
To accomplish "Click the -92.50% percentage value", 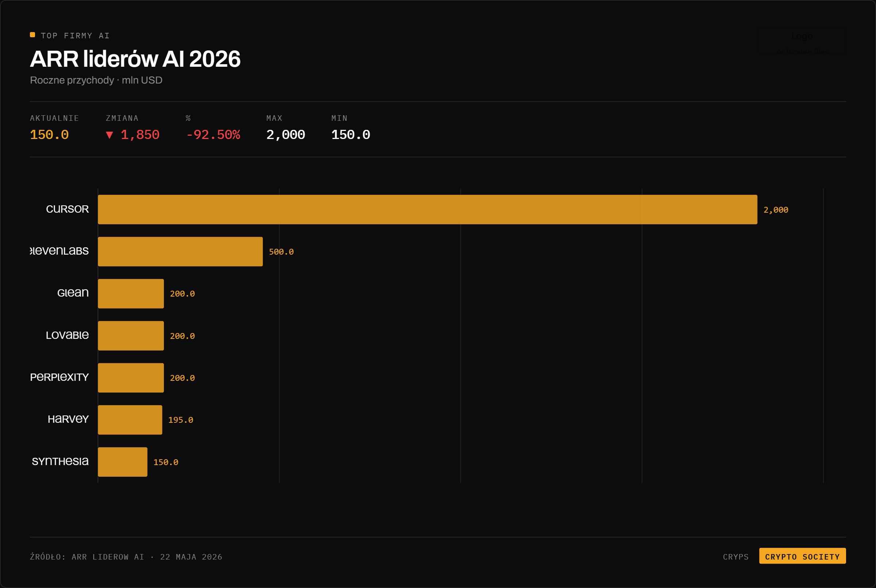I will click(x=213, y=135).
